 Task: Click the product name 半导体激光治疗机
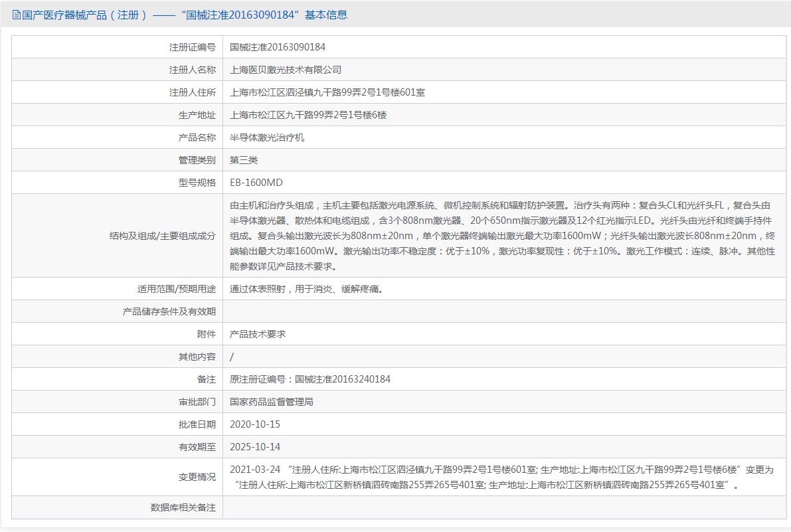coord(266,137)
